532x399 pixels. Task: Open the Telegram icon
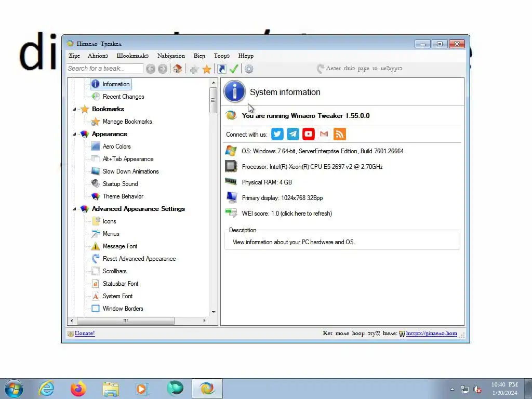pos(293,134)
